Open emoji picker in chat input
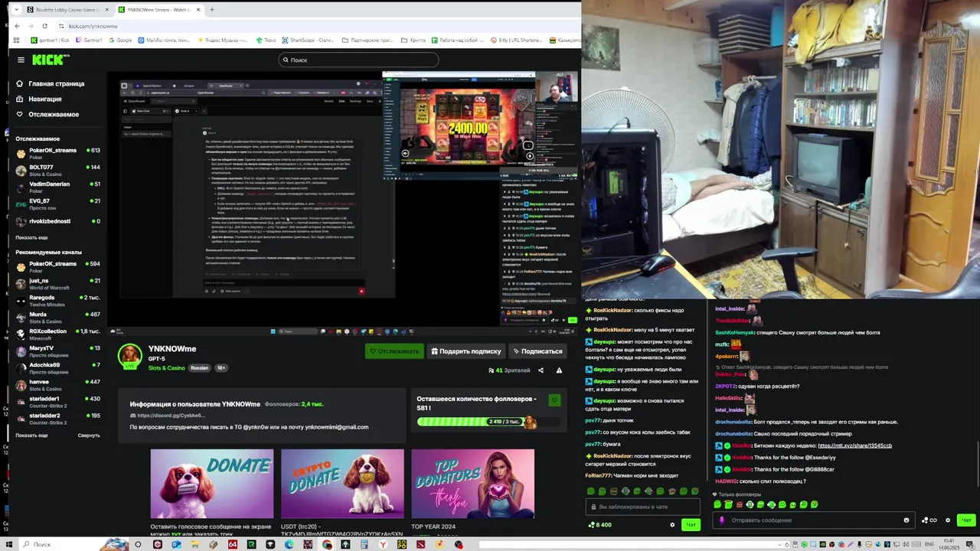 [x=906, y=520]
